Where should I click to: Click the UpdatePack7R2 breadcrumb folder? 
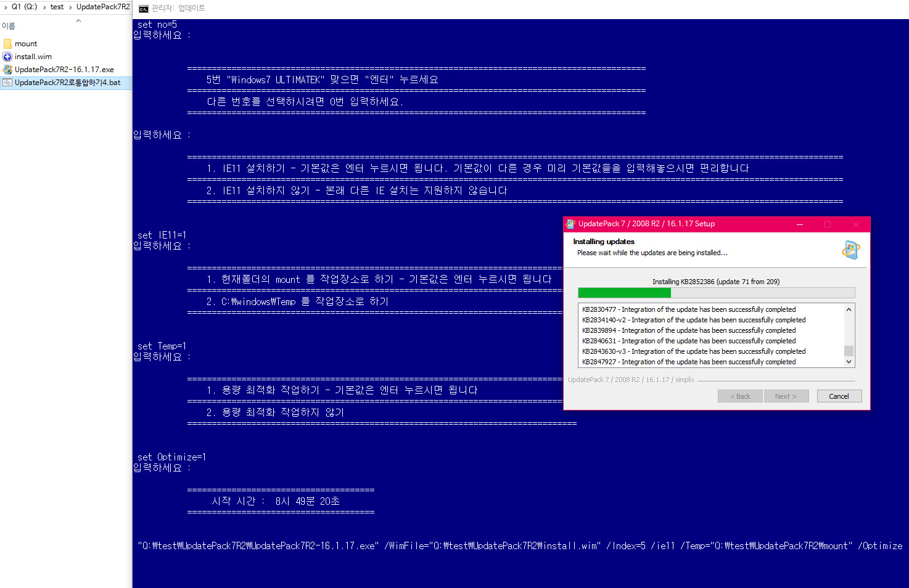pos(103,7)
